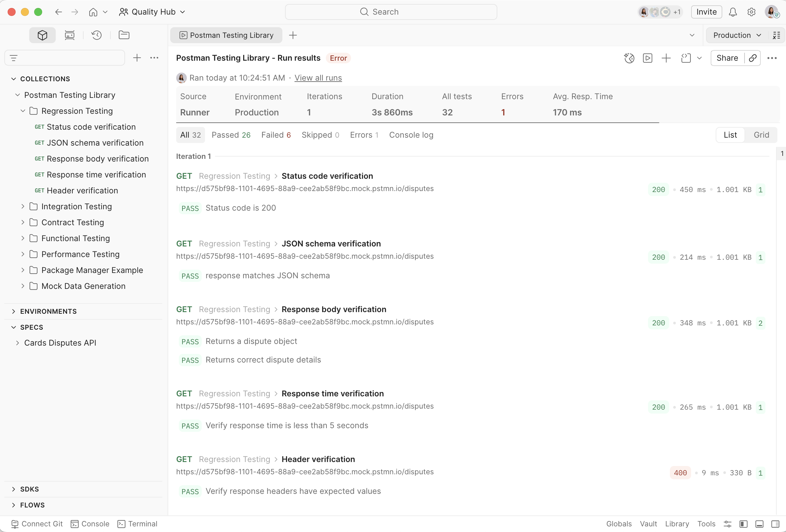This screenshot has height=532, width=786.
Task: Select the All 32 results tab
Action: [190, 135]
